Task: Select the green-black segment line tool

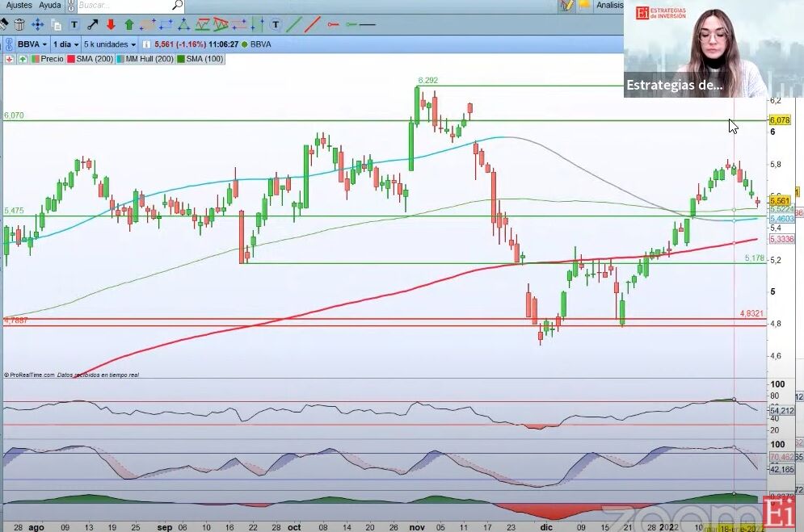Action: pos(360,24)
